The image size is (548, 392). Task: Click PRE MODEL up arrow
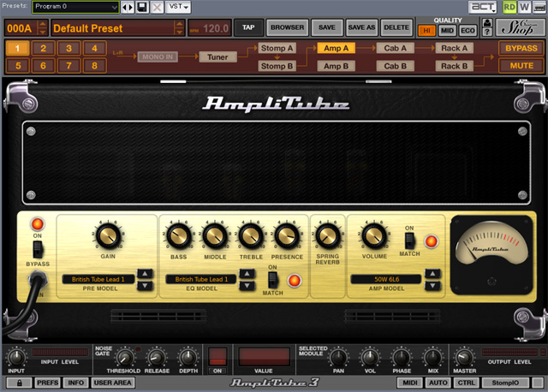145,274
